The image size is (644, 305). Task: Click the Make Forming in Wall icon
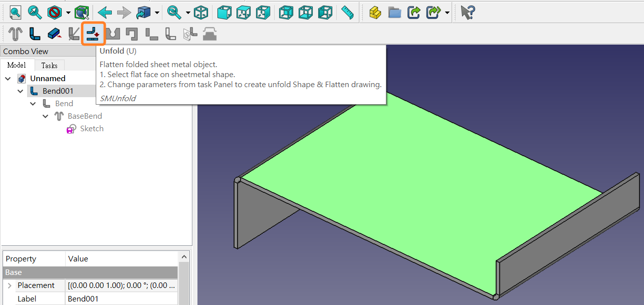click(209, 34)
